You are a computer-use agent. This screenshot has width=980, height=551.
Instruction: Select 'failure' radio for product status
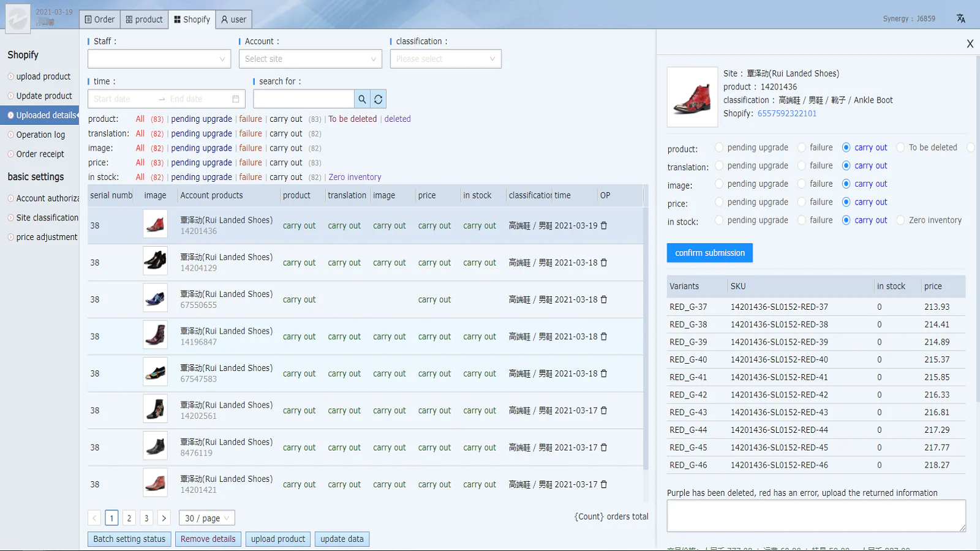pyautogui.click(x=802, y=148)
